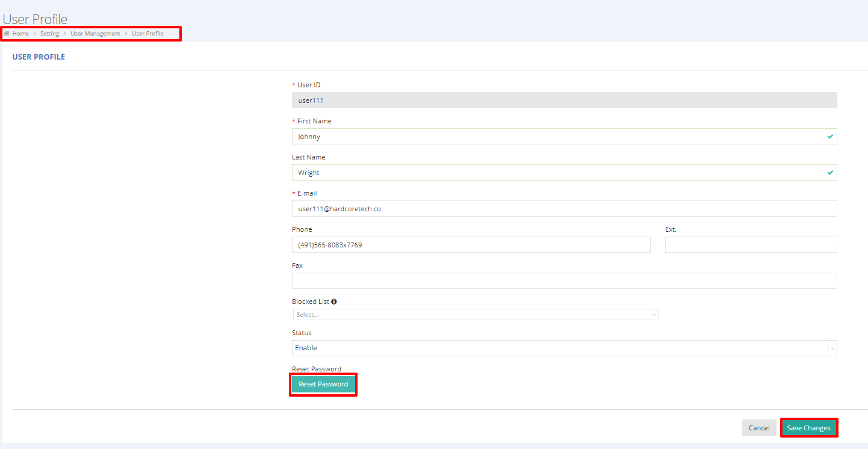This screenshot has height=449, width=868.
Task: Select the Status field showing Enable
Action: point(560,348)
